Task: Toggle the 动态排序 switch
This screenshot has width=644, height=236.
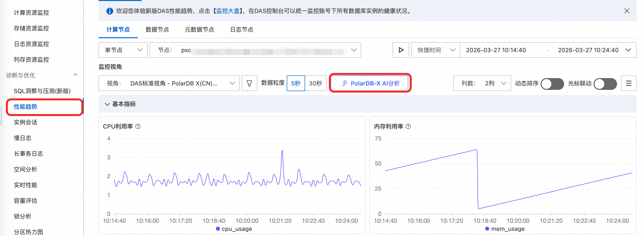Action: point(552,84)
